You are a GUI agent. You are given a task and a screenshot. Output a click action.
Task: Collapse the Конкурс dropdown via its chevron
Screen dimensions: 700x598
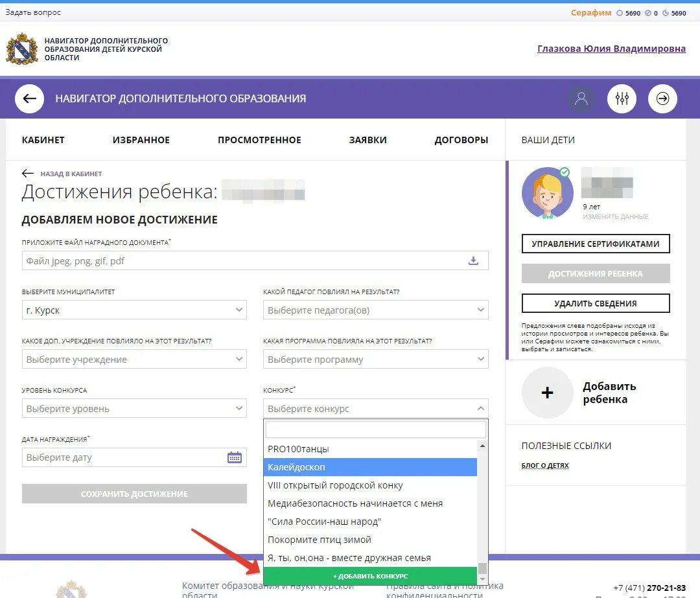pos(480,408)
